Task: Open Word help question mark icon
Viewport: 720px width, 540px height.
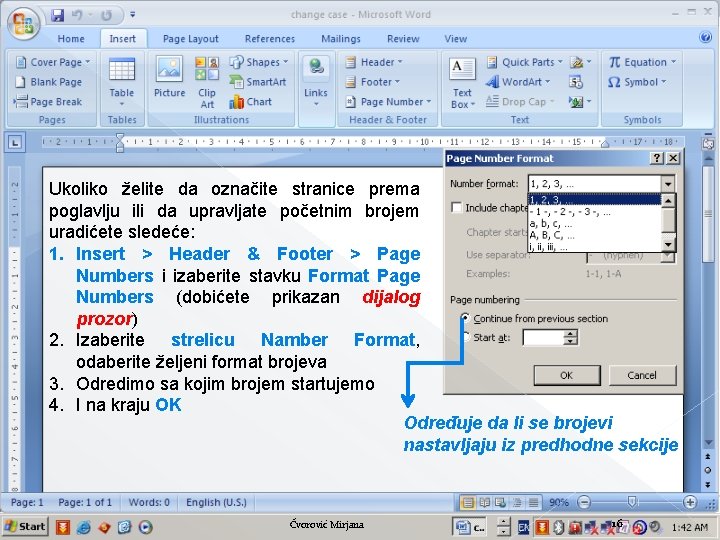Action: click(x=705, y=37)
